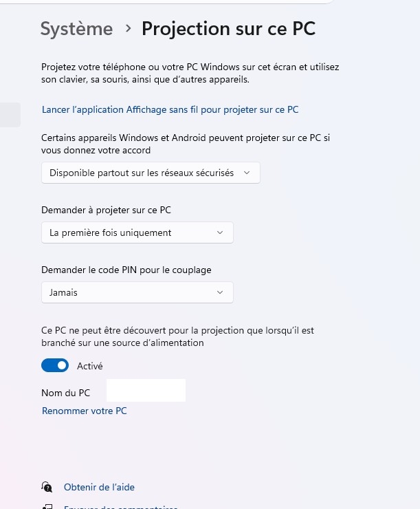Image resolution: width=420 pixels, height=509 pixels.
Task: Click the arrow beside La première fois uniquement
Action: [220, 232]
